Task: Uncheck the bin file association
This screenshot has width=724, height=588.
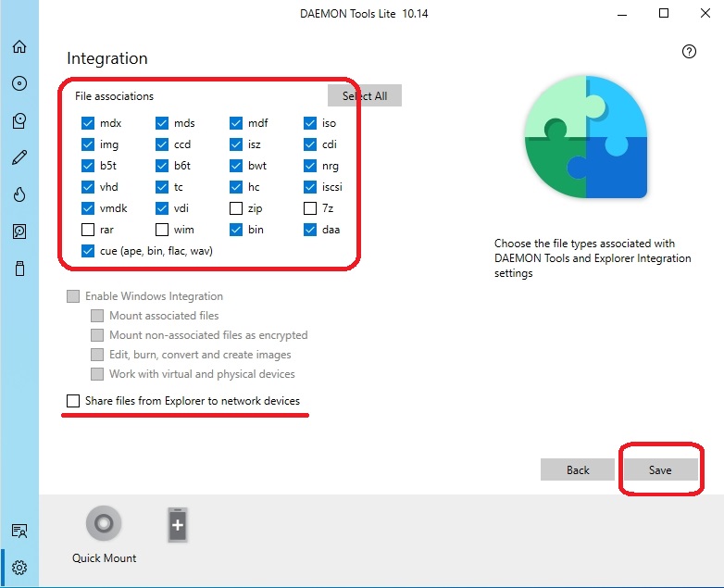Action: click(x=236, y=230)
